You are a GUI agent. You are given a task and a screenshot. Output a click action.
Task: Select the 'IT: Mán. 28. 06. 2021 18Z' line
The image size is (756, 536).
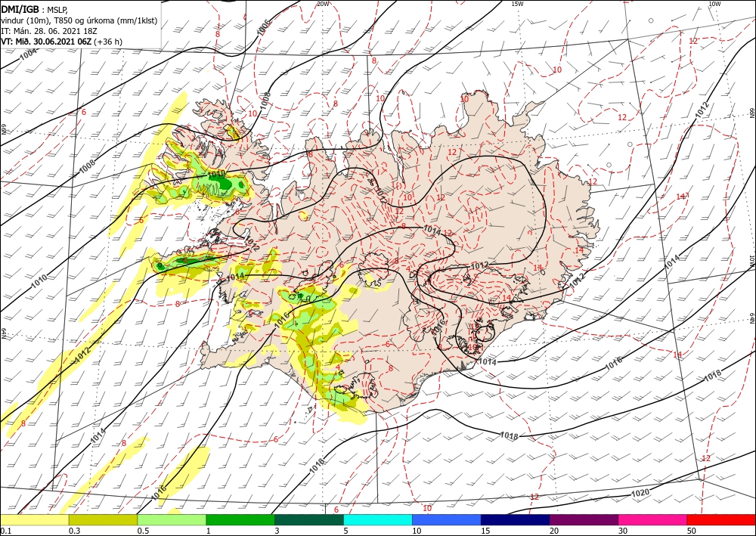coord(51,31)
